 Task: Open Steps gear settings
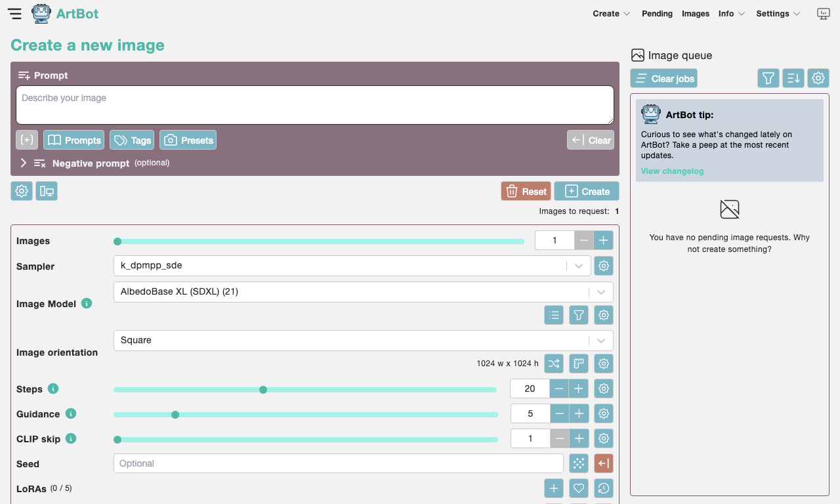click(604, 388)
